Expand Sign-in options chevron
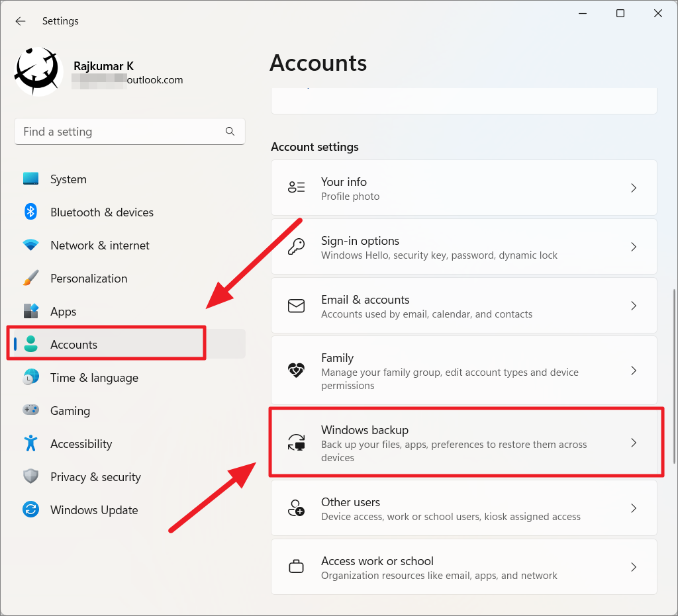The width and height of the screenshot is (678, 616). click(x=633, y=247)
